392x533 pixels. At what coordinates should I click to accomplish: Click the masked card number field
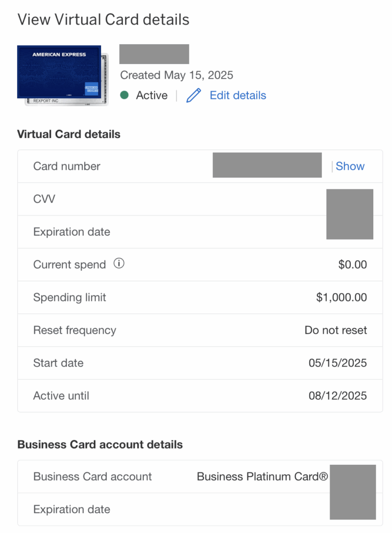(x=267, y=165)
